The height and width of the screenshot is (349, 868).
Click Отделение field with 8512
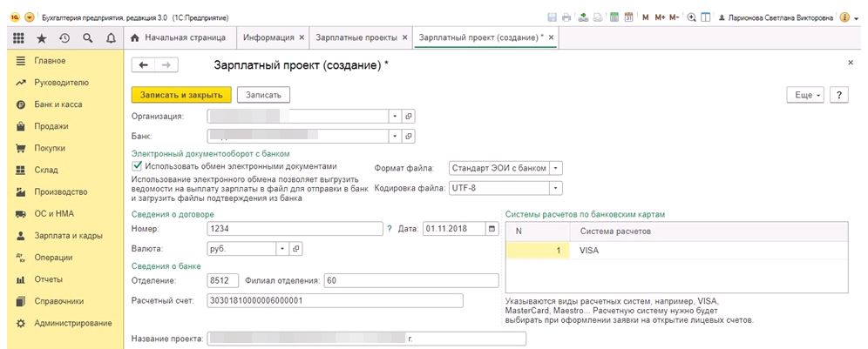pyautogui.click(x=222, y=280)
